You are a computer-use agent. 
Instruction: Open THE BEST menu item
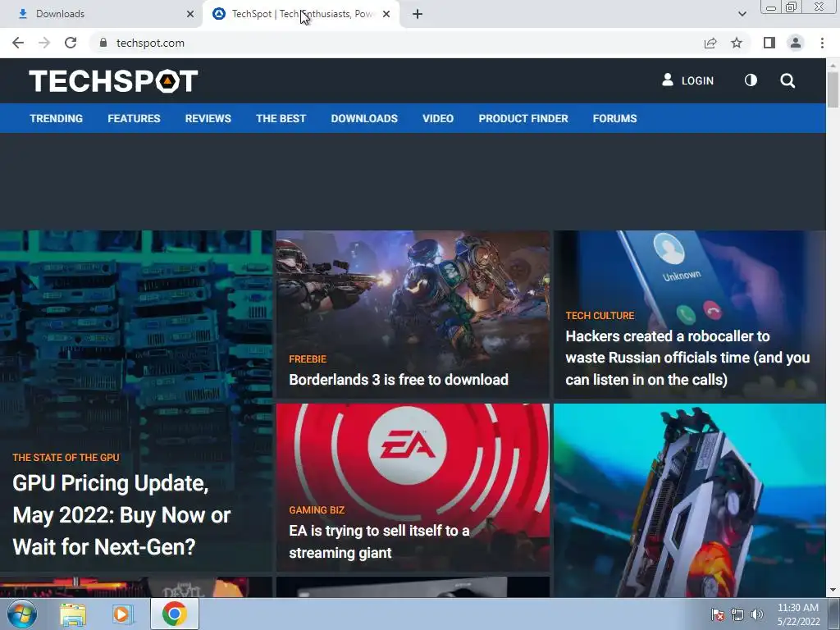[281, 118]
